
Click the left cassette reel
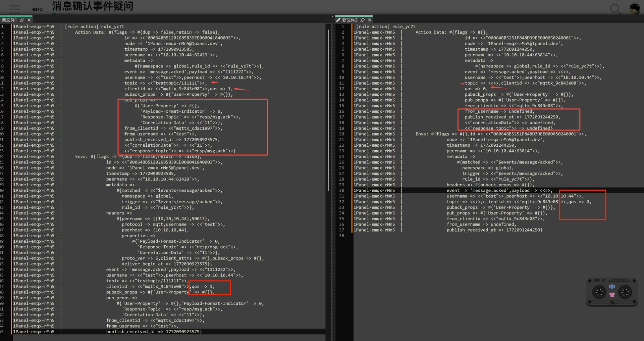point(599,292)
